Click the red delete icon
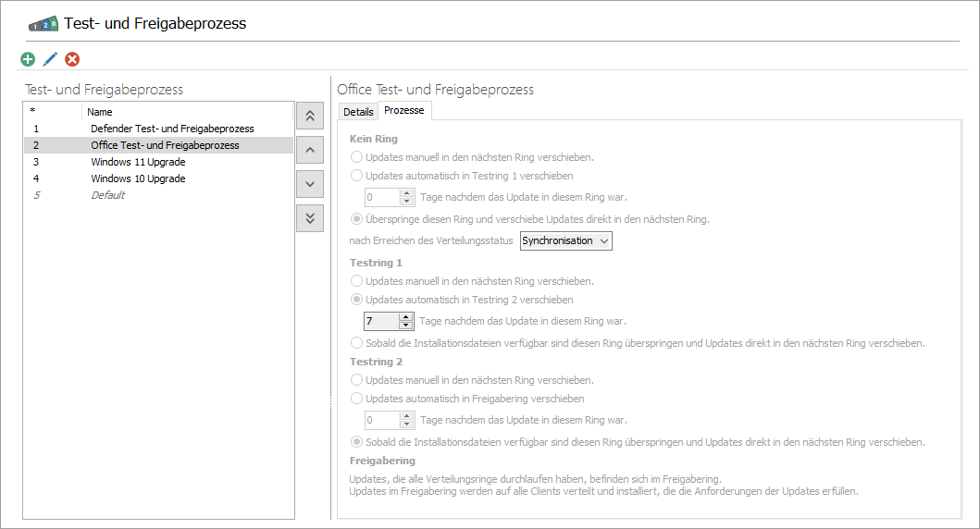Screen dimensions: 980x529 72,59
